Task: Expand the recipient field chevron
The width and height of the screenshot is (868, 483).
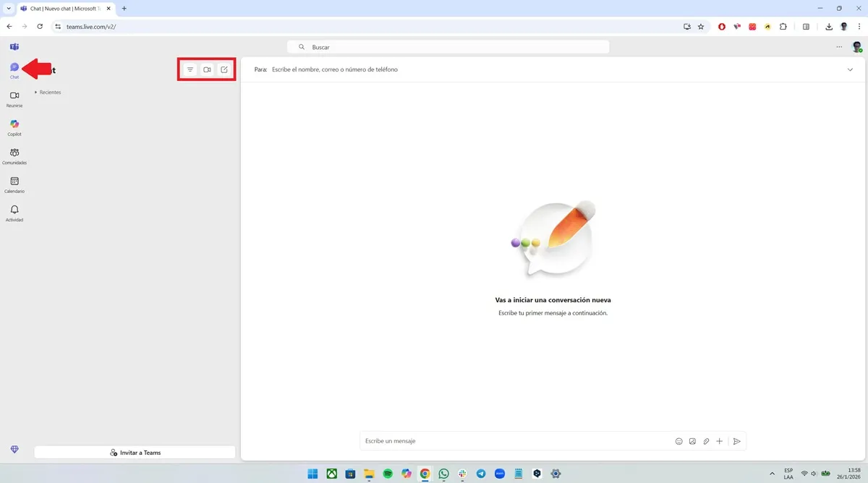Action: coord(850,69)
